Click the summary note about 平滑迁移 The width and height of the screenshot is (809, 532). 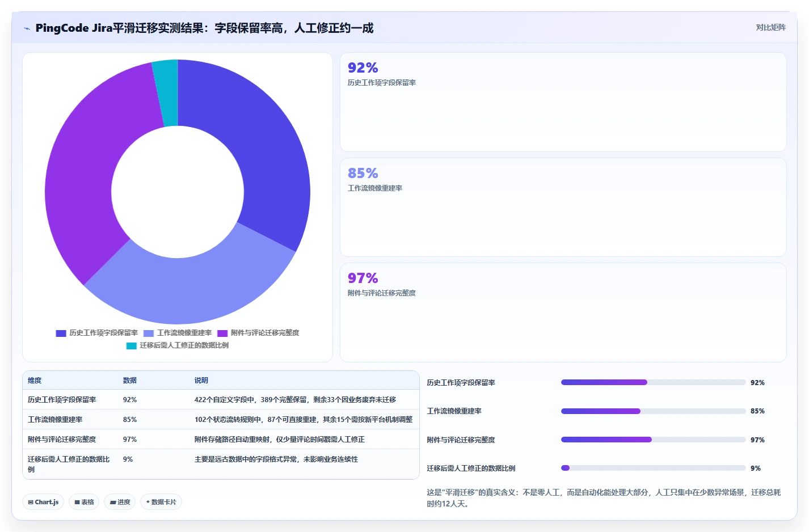click(604, 498)
